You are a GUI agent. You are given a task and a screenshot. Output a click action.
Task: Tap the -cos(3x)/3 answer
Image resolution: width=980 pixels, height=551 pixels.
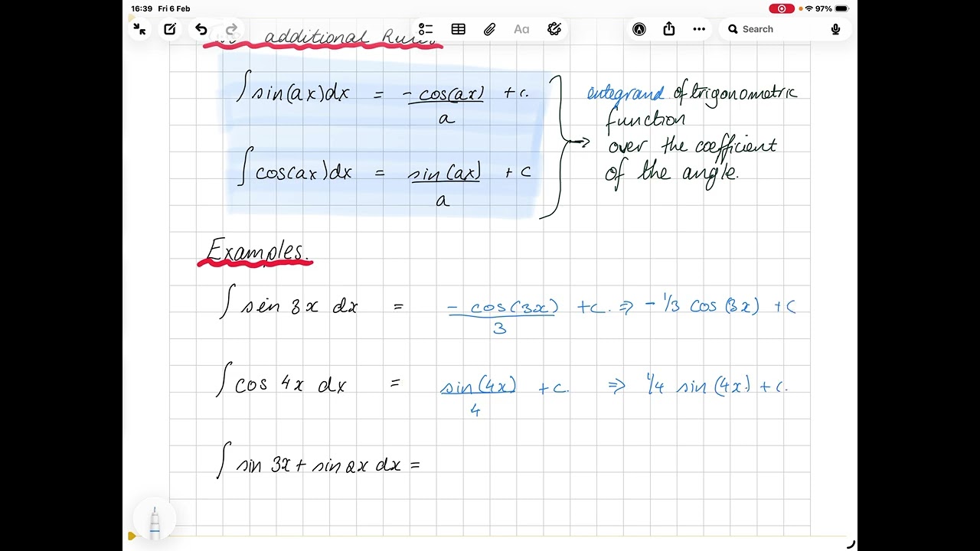click(x=502, y=316)
